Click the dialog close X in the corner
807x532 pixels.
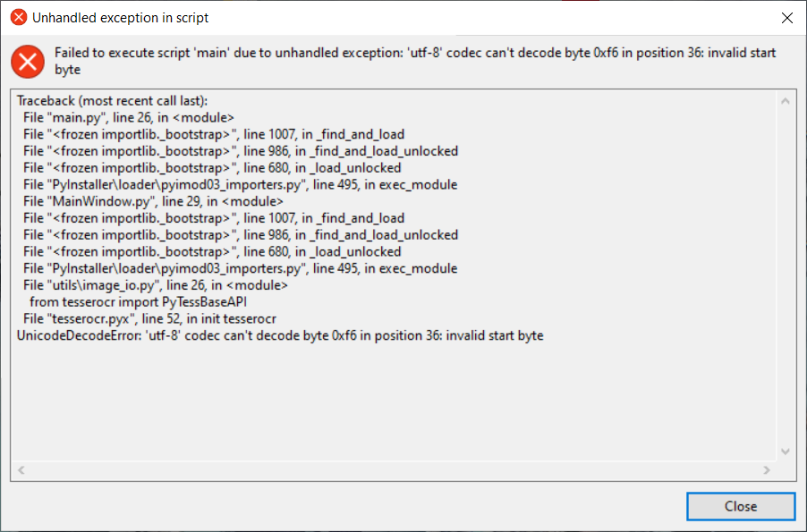(x=786, y=17)
